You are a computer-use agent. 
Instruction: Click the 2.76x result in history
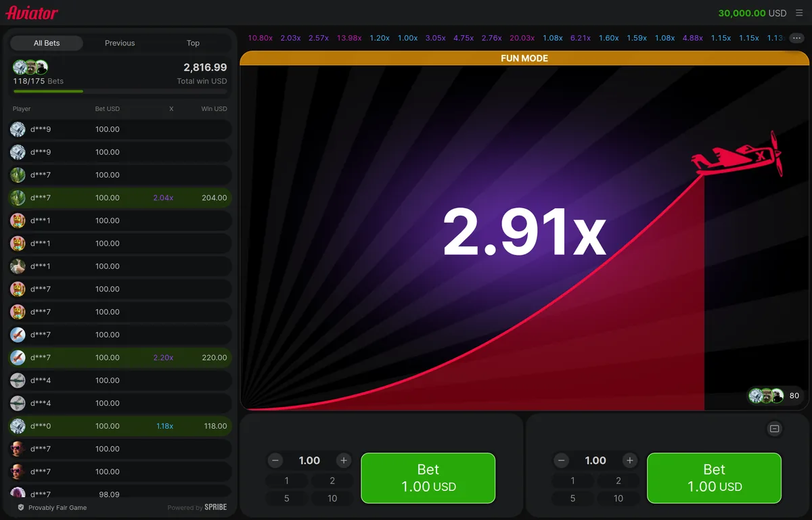tap(492, 38)
